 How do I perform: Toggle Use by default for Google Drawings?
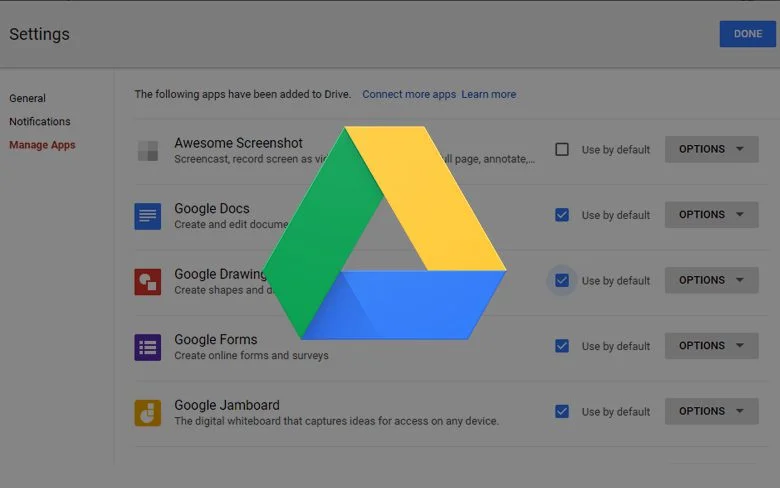(562, 281)
